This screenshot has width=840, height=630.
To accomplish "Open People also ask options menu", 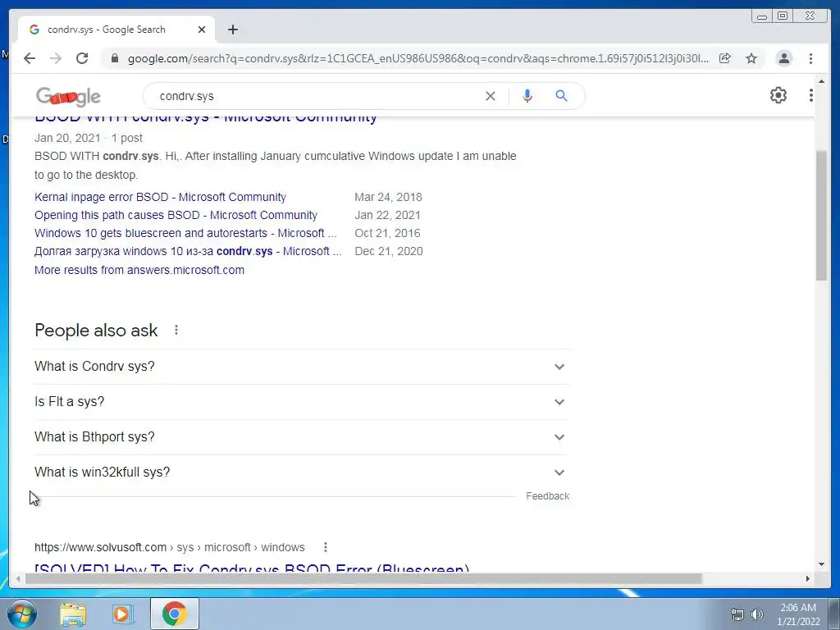I will (x=176, y=330).
